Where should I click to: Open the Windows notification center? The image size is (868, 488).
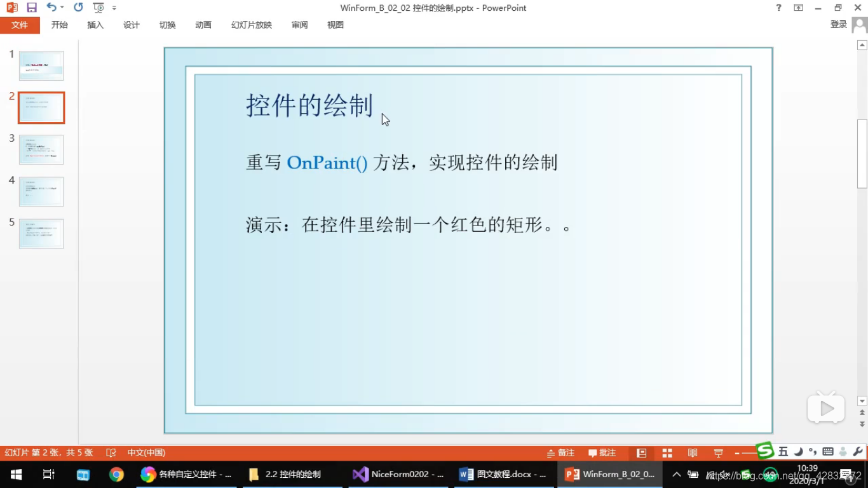tap(848, 475)
